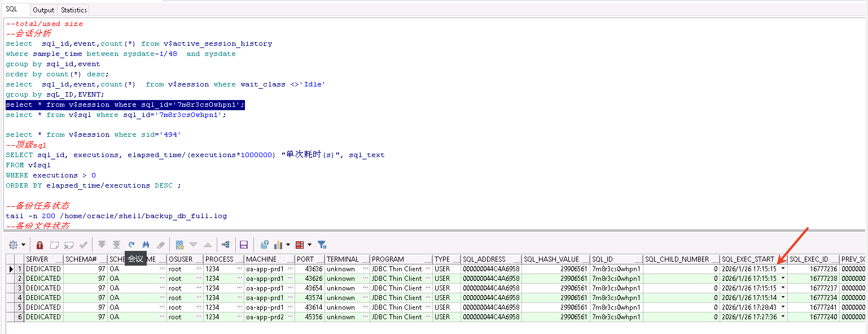
Task: Open date dropdown for row 1 SQL_EXEC_START
Action: 783,269
